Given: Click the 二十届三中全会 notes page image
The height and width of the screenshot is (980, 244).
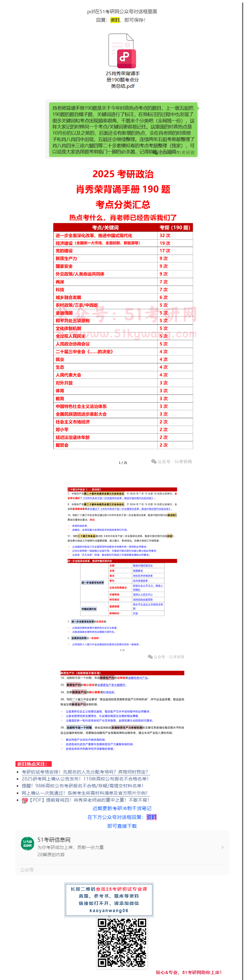Looking at the screenshot, I should (122, 573).
